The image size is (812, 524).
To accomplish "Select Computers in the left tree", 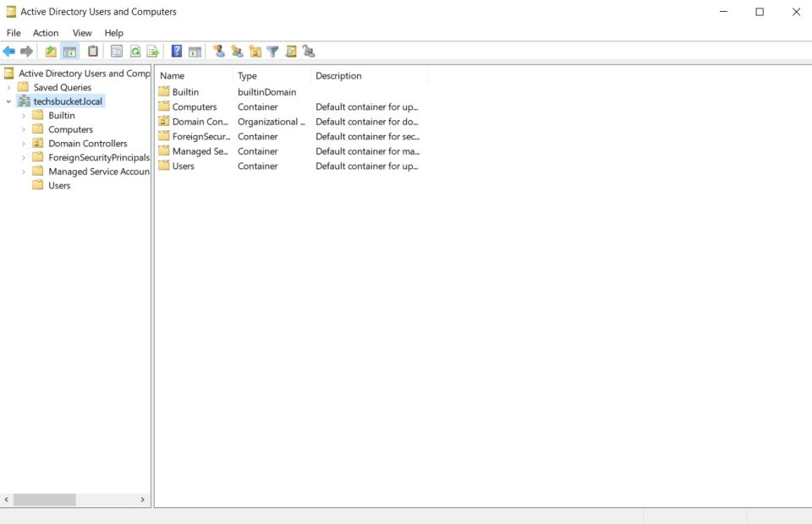I will click(x=70, y=129).
